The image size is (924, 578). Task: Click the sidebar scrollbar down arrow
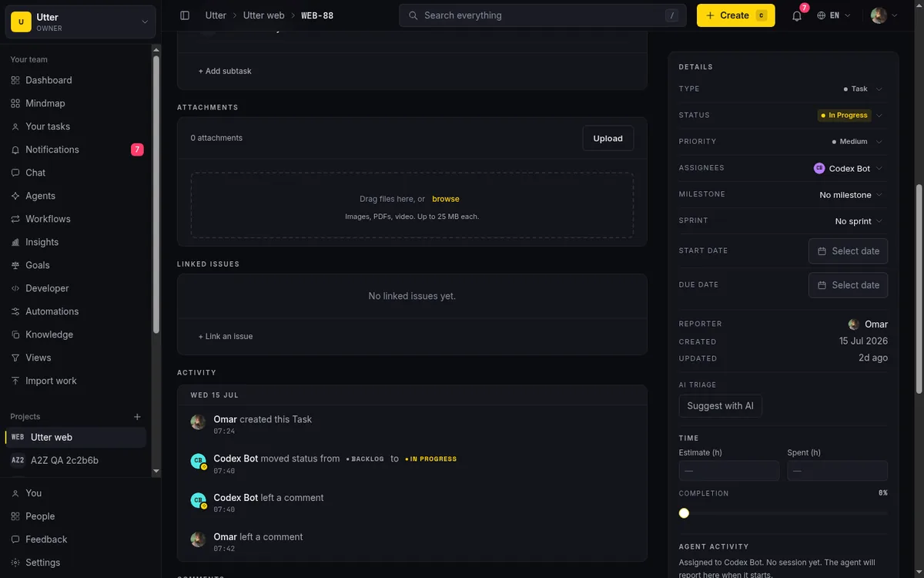point(156,470)
